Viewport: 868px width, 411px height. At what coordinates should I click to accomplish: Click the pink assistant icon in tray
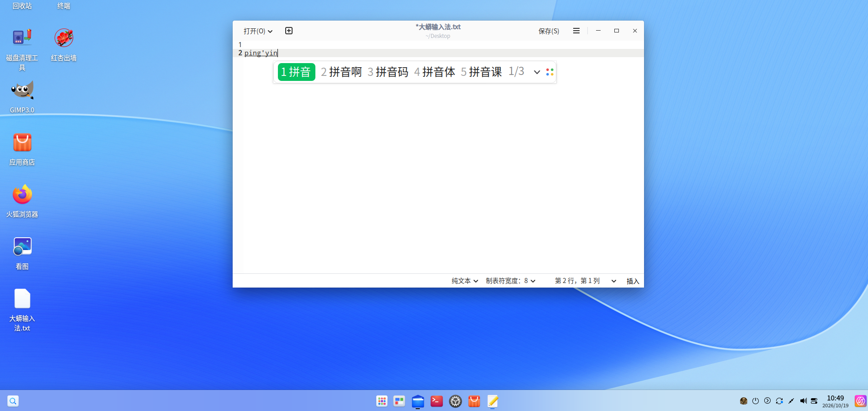[x=861, y=401]
